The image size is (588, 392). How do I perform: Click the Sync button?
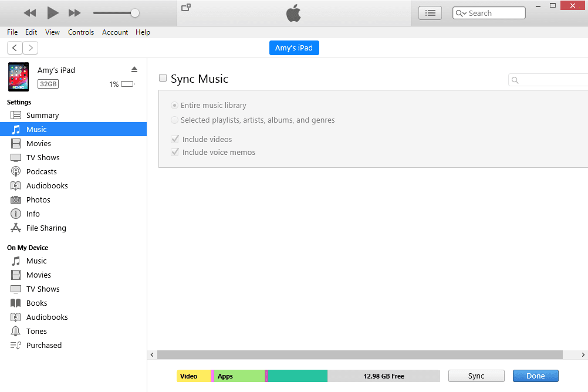[477, 376]
